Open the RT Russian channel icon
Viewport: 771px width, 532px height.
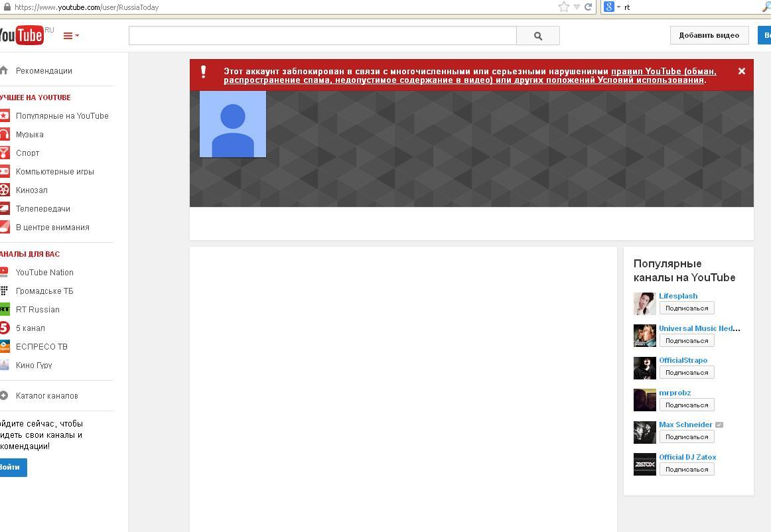(5, 310)
